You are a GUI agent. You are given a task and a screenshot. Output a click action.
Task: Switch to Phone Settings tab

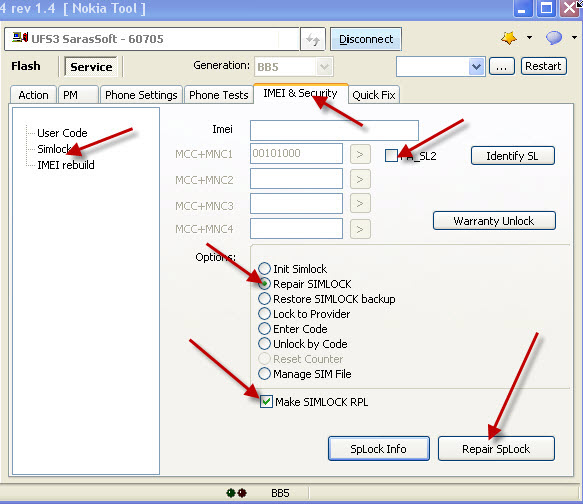pyautogui.click(x=141, y=95)
